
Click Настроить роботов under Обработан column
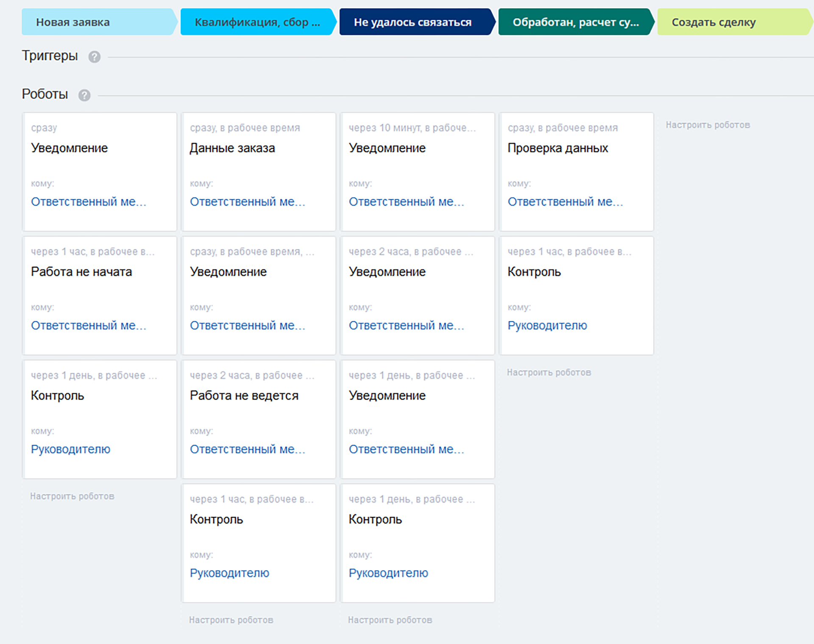point(549,373)
